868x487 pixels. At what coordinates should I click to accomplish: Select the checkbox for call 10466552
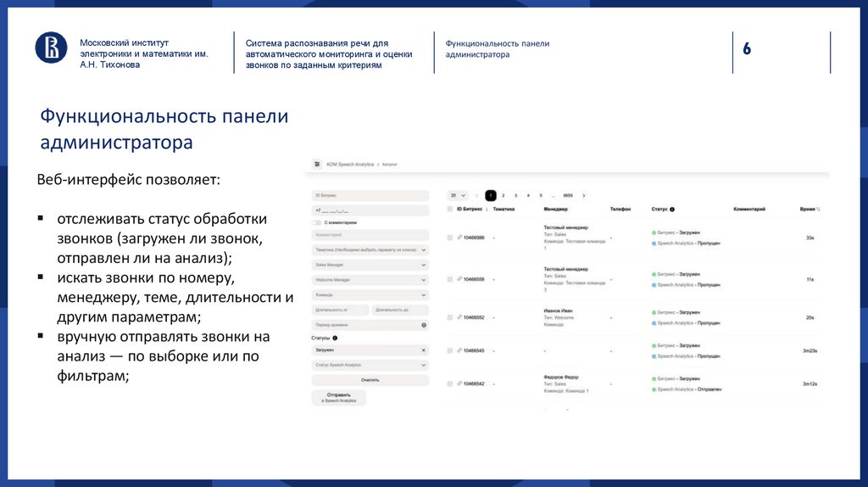[449, 317]
